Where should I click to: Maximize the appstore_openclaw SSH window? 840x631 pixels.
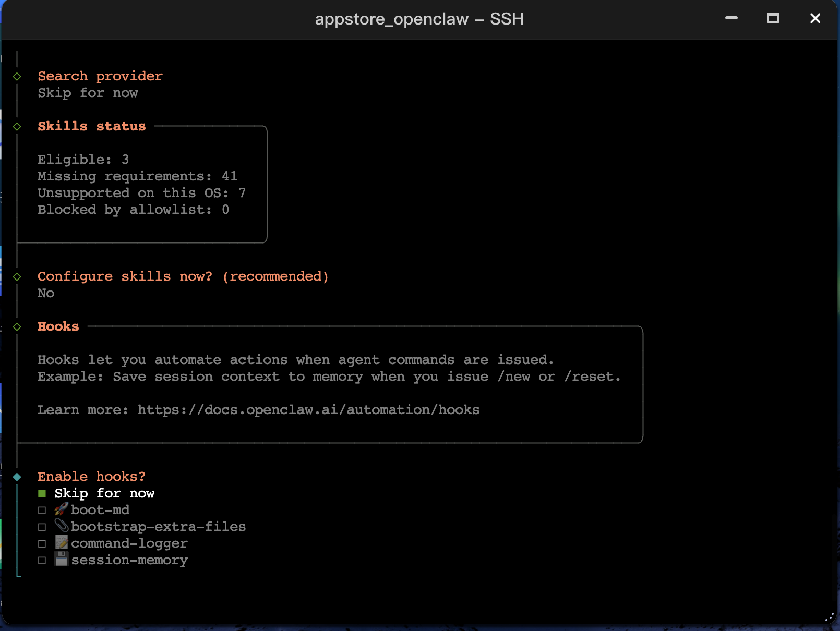point(773,18)
